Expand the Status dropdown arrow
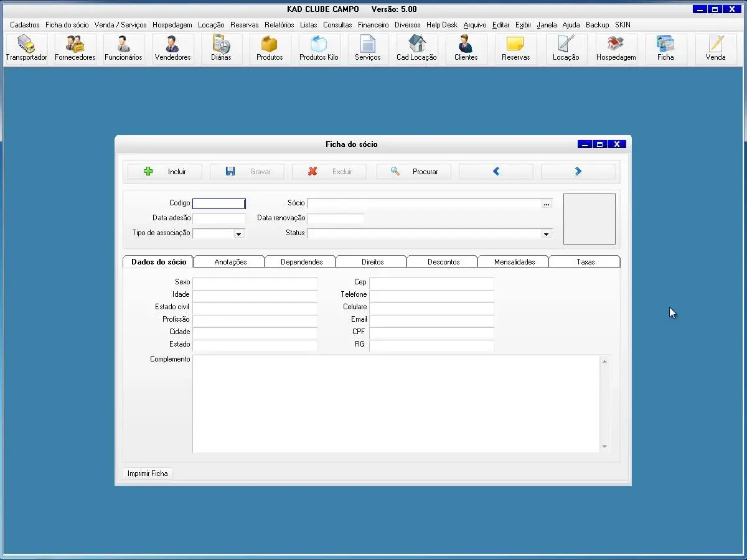 (x=546, y=234)
